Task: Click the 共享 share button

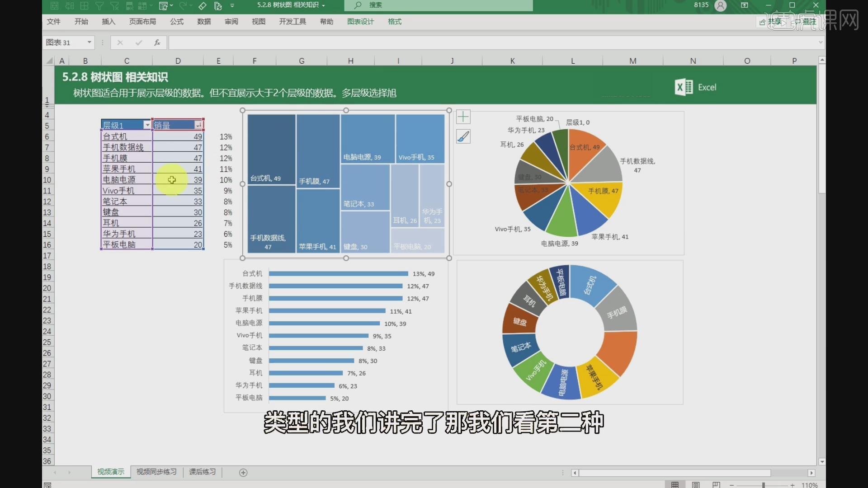Action: [x=771, y=22]
